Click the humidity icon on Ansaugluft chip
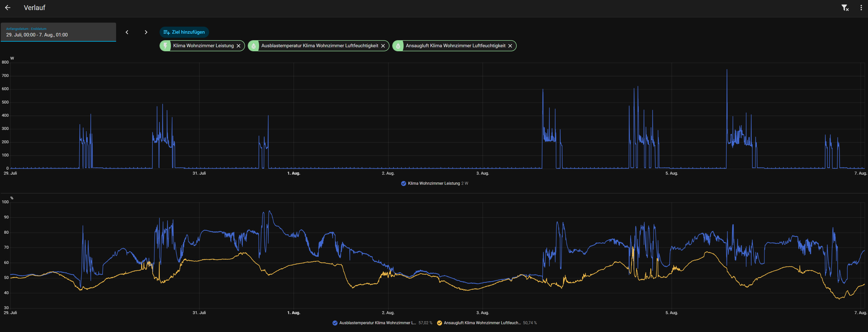868x332 pixels. pyautogui.click(x=398, y=46)
